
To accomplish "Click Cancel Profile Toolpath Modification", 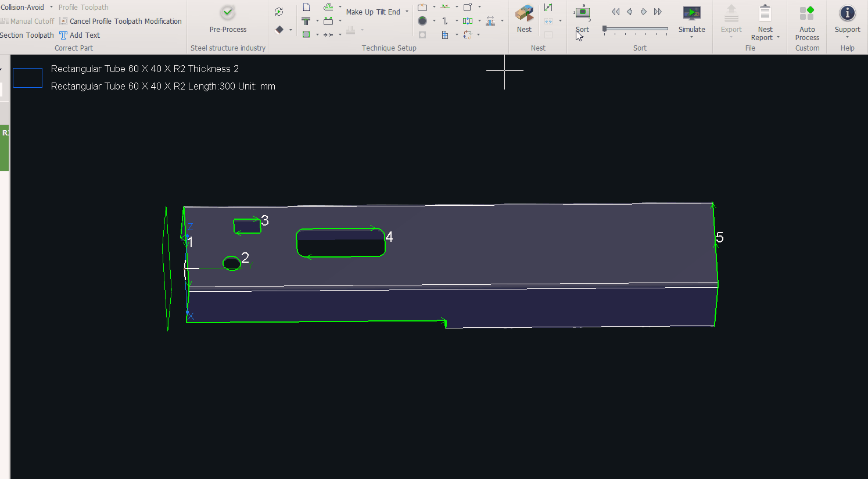I will (x=120, y=22).
